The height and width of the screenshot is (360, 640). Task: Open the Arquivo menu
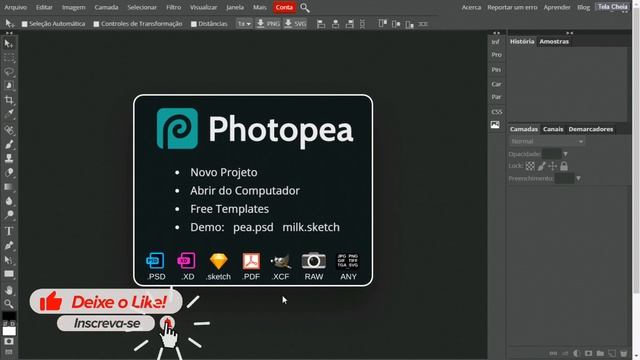click(x=16, y=7)
